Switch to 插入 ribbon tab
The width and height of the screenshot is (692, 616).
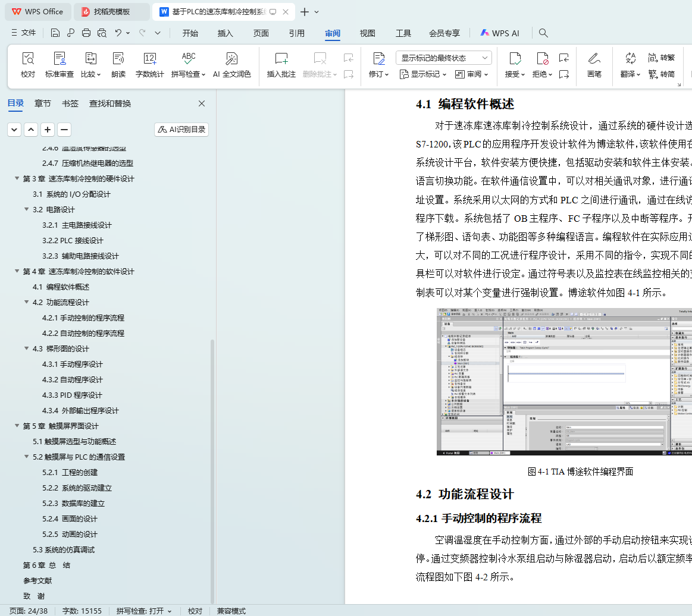(x=225, y=33)
